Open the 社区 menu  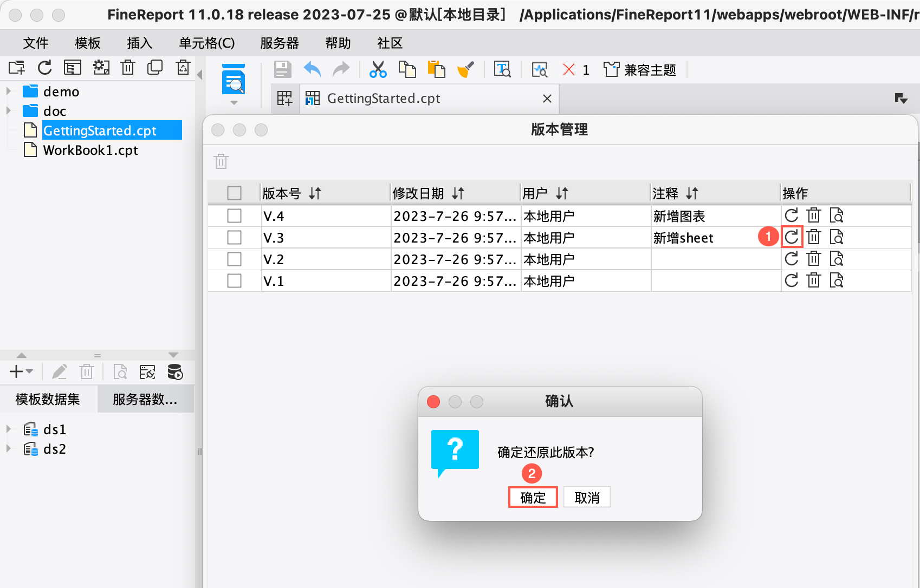390,43
